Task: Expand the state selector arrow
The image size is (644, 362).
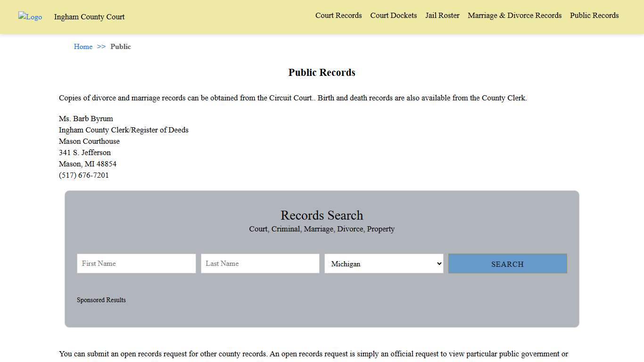Action: [438, 263]
